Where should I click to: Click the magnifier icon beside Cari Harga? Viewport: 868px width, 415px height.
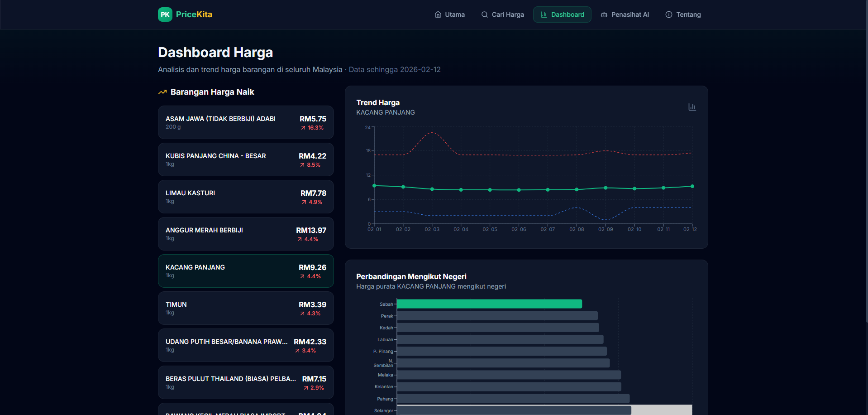point(484,14)
